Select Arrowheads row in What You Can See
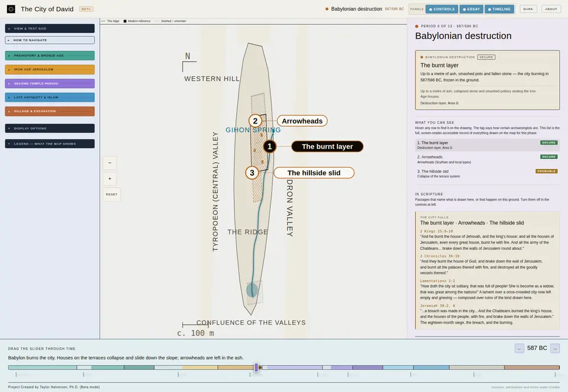Viewport: 568px width, 392px height. click(487, 159)
